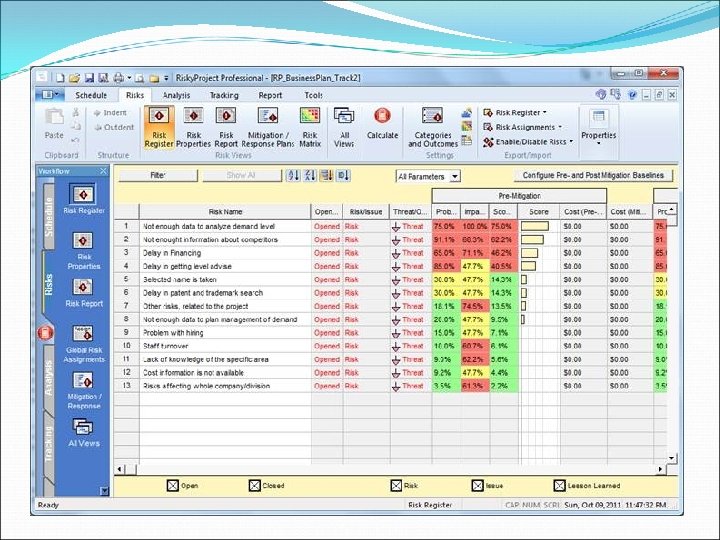
Task: Switch to the Analysis ribbon tab
Action: coord(176,95)
